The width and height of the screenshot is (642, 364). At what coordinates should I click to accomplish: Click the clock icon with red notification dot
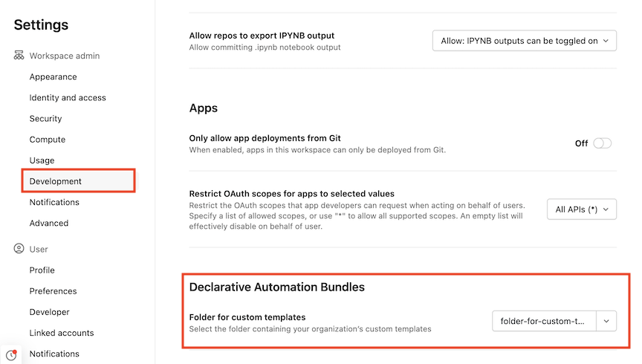(11, 355)
